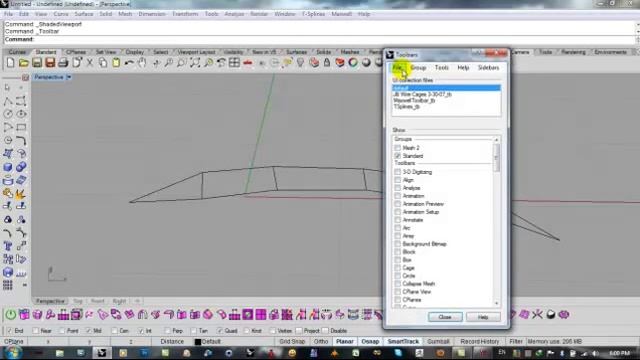Click the Array grid icon in sidebar
This screenshot has width=640, height=360.
tap(8, 285)
